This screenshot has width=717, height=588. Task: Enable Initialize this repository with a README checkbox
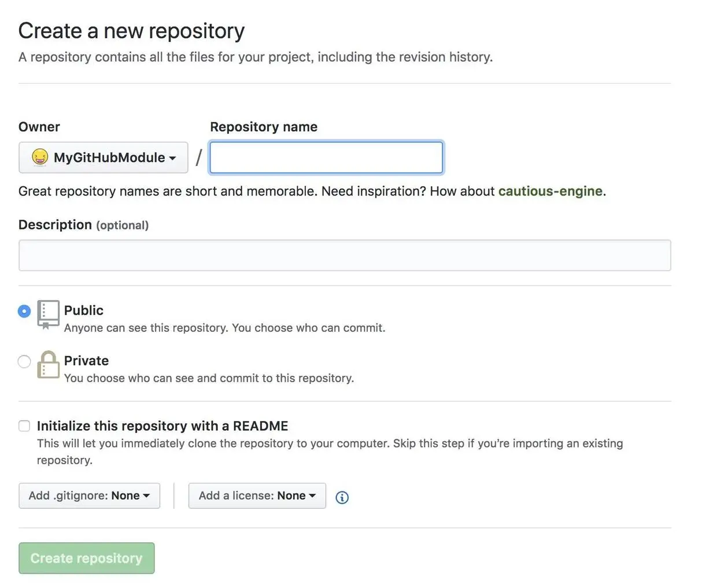(24, 426)
